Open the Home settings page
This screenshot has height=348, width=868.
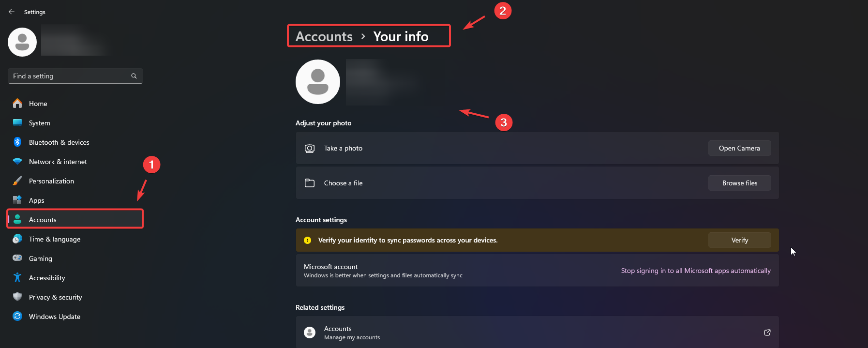pyautogui.click(x=38, y=104)
